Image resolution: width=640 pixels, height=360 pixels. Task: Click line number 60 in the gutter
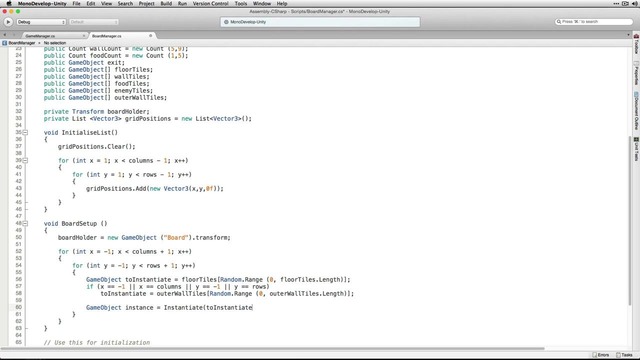(18, 307)
